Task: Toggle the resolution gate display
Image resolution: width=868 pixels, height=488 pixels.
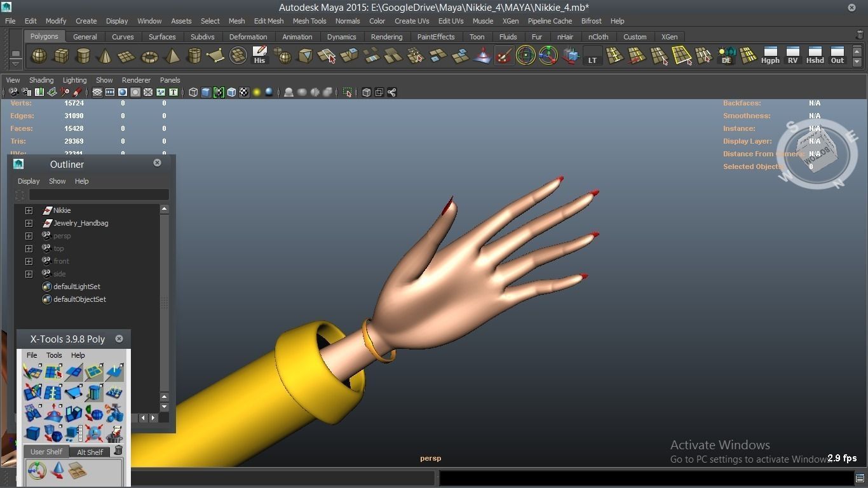Action: (x=123, y=92)
